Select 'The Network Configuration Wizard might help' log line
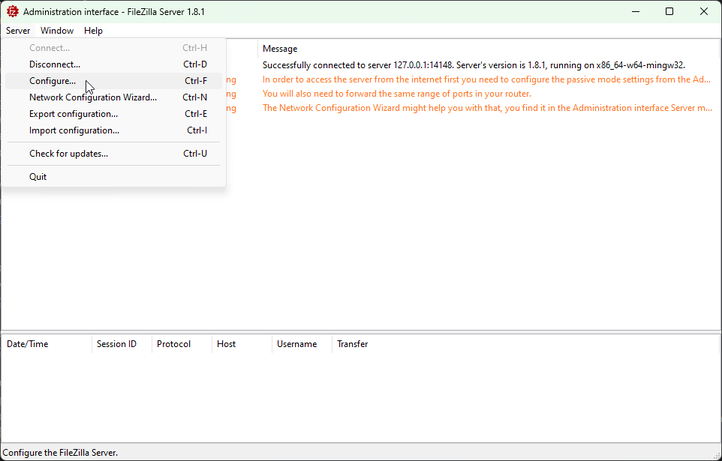722x461 pixels. [x=487, y=108]
